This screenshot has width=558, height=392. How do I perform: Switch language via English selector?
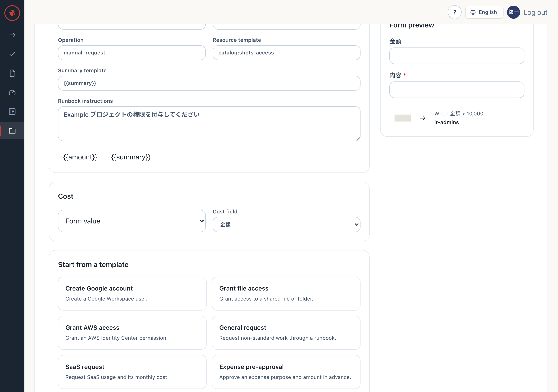(x=484, y=12)
